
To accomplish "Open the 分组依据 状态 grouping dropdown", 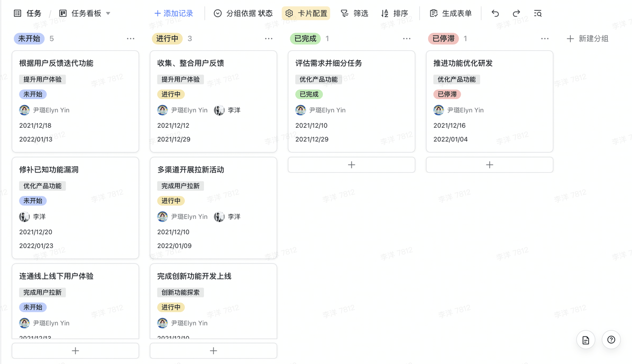I will point(243,13).
